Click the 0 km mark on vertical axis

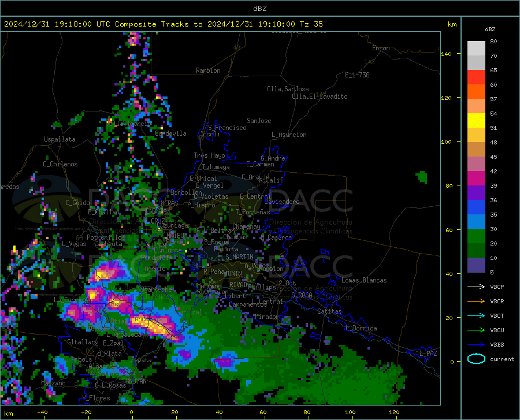[x=452, y=362]
